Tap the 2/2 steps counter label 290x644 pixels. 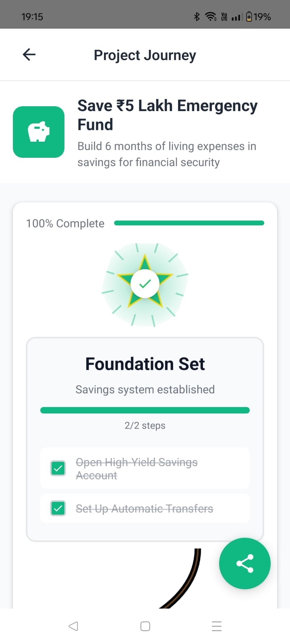(x=145, y=425)
